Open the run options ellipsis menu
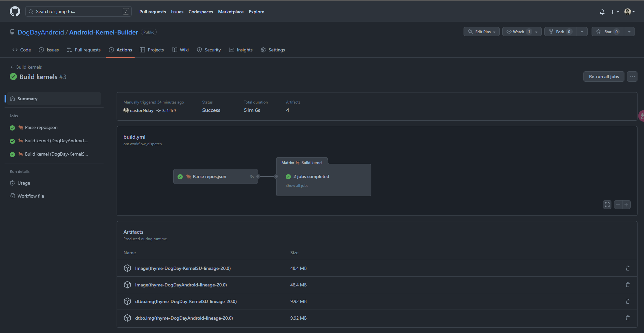644x333 pixels. coord(632,76)
